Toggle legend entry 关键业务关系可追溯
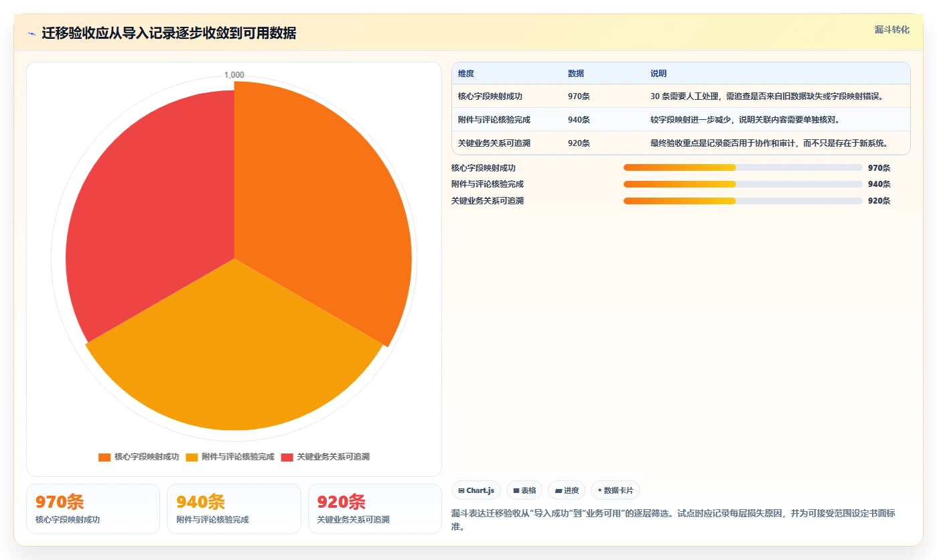This screenshot has height=560, width=937. [325, 457]
